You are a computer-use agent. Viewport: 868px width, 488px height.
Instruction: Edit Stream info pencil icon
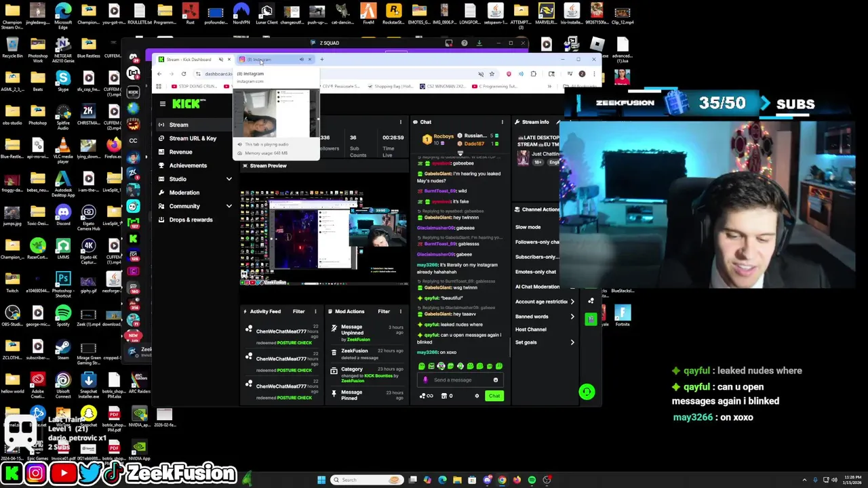pos(557,122)
